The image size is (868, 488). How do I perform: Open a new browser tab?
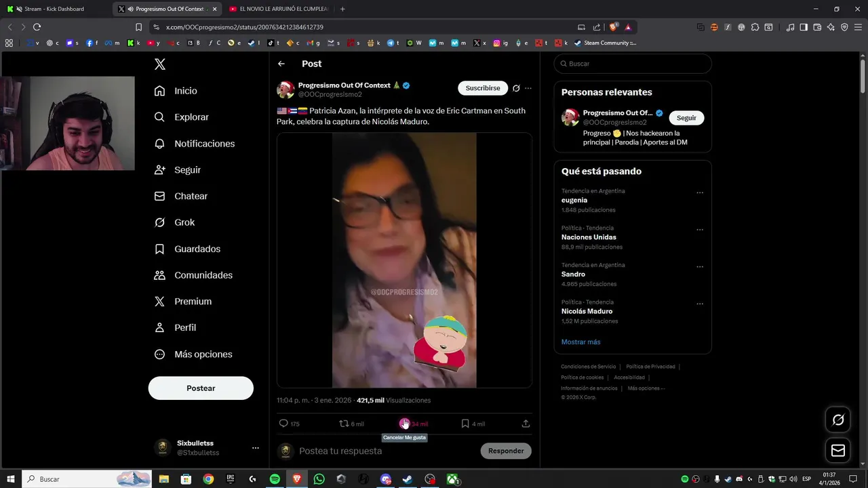pyautogui.click(x=342, y=9)
